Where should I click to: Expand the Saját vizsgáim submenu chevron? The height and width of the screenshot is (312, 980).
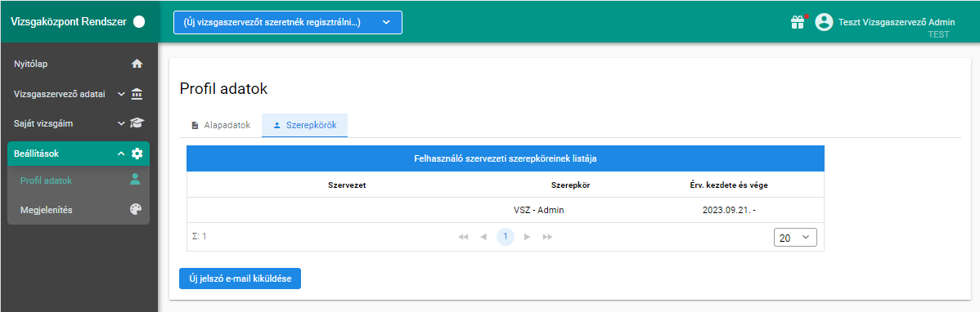(x=121, y=123)
